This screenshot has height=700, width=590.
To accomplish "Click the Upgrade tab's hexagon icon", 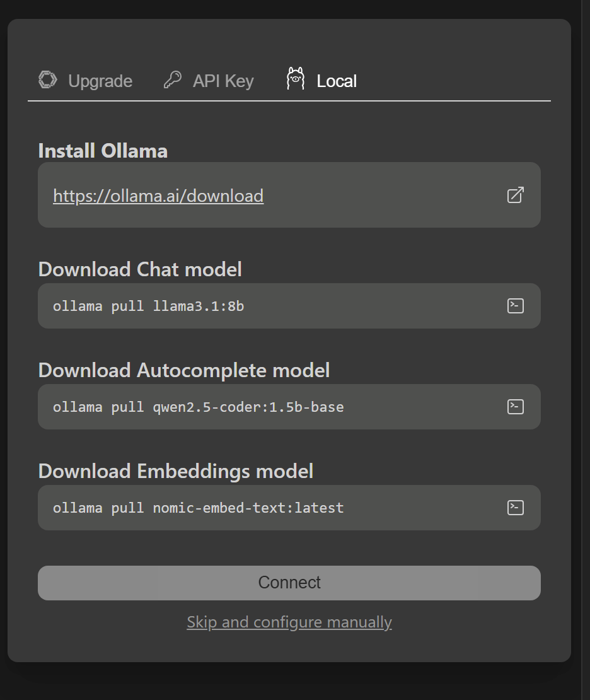I will coord(48,80).
